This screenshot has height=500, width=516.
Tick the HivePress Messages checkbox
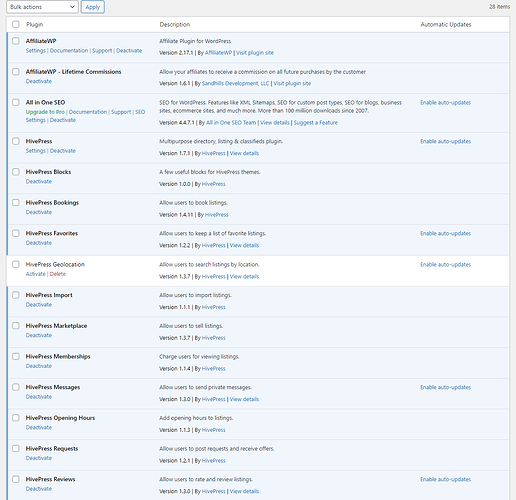pos(16,387)
